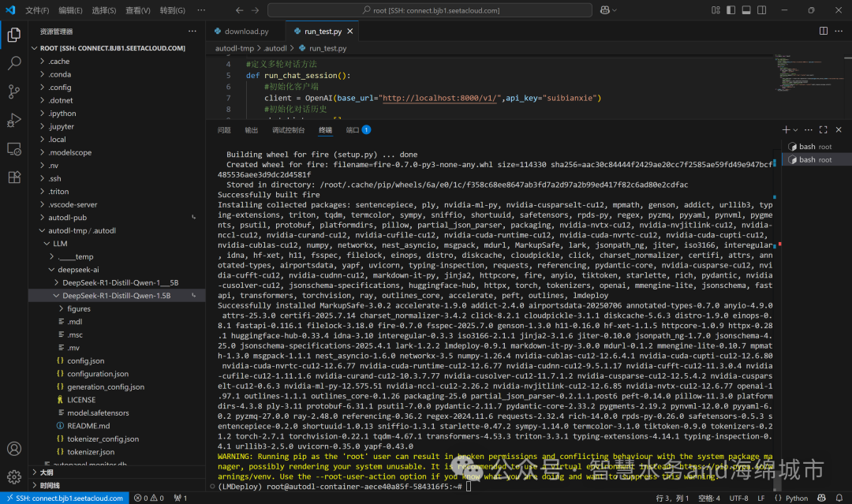The width and height of the screenshot is (852, 504).
Task: Toggle the bottom panel visibility
Action: [x=746, y=9]
